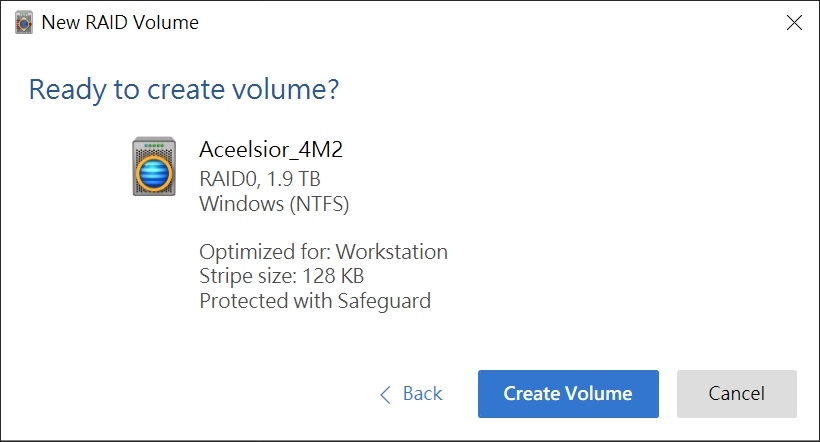Click the RAID volume drive icon

point(154,166)
